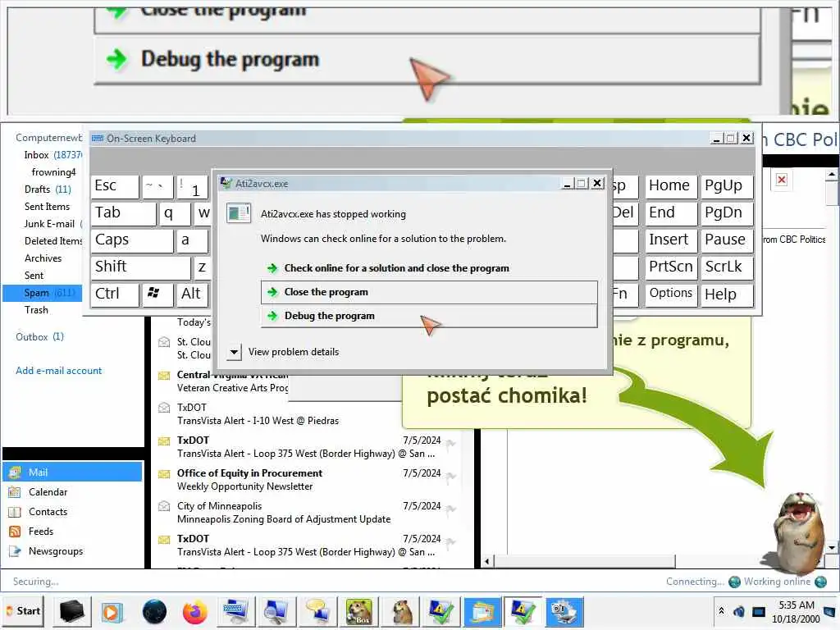Image resolution: width=840 pixels, height=630 pixels.
Task: Click the Ati2avcx.exe crash dialog program icon
Action: pos(239,213)
